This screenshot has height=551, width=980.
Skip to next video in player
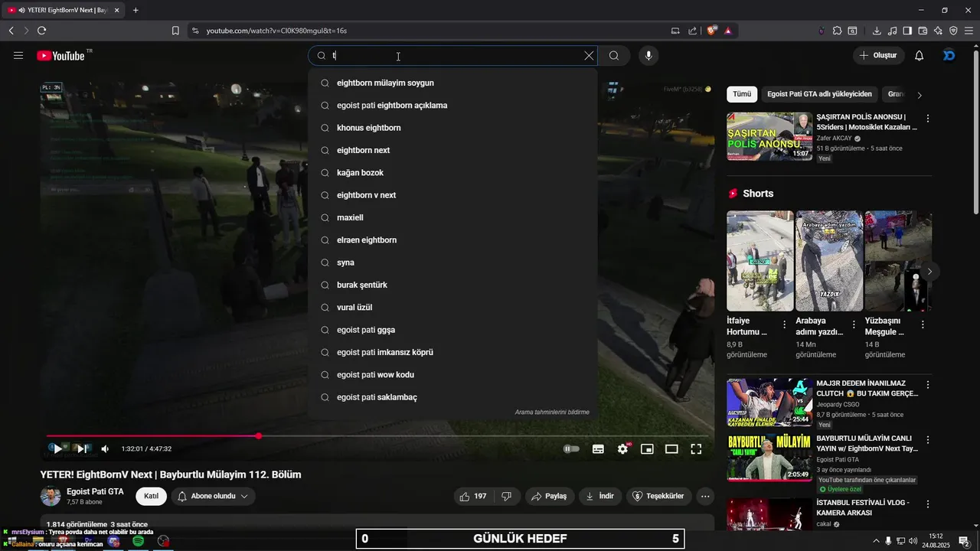point(81,449)
